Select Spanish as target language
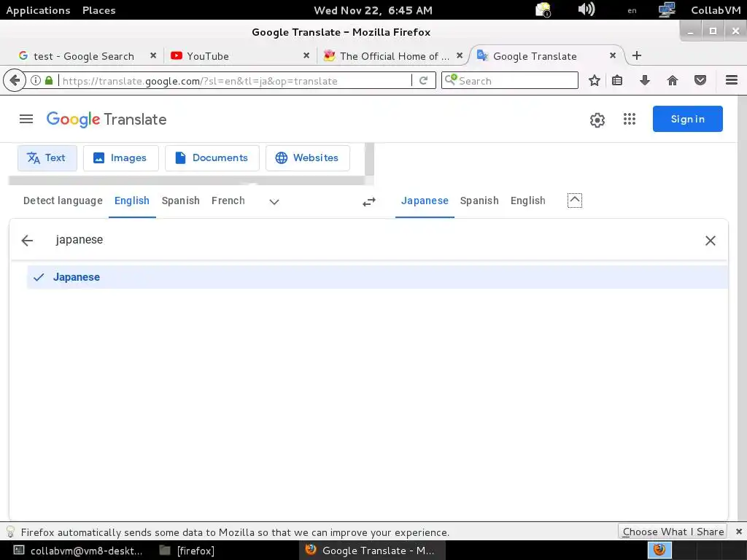Image resolution: width=747 pixels, height=560 pixels. pyautogui.click(x=479, y=201)
